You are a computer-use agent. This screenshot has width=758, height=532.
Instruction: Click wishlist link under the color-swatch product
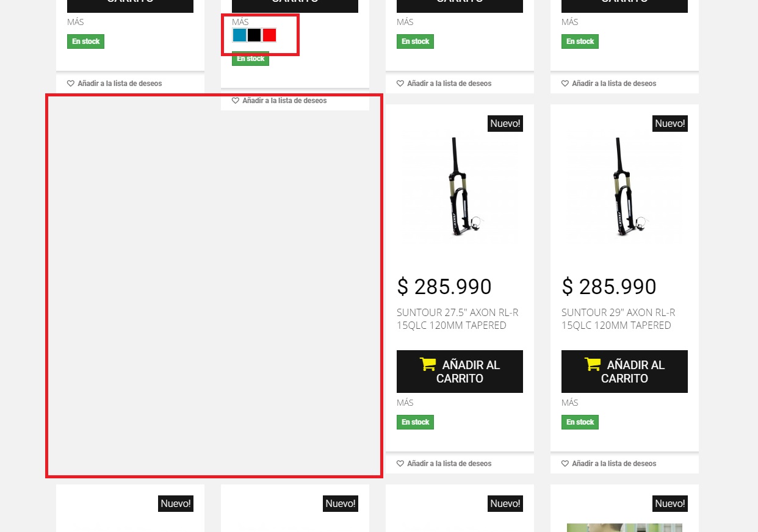coord(279,101)
